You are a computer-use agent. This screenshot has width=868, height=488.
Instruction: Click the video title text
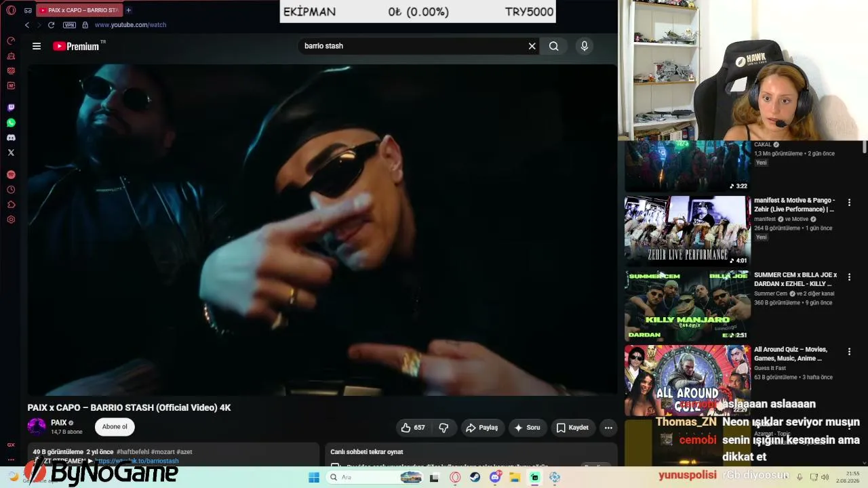click(129, 407)
